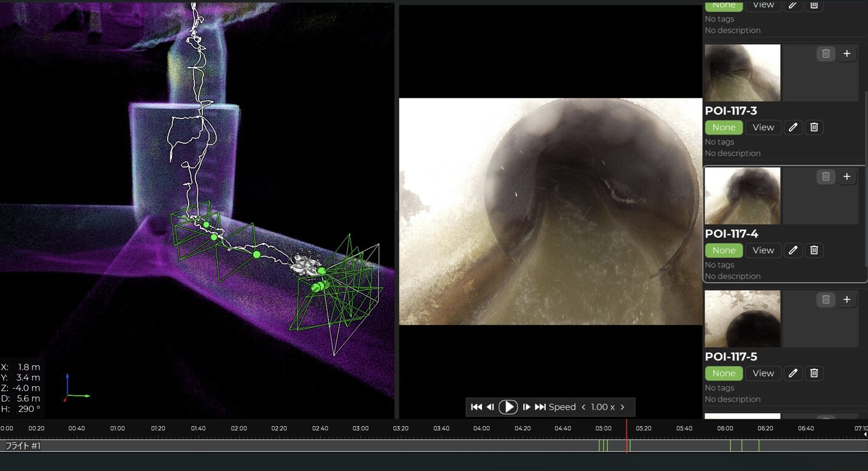Add an image to POI-117-3 with plus
The width and height of the screenshot is (868, 471).
[846, 54]
